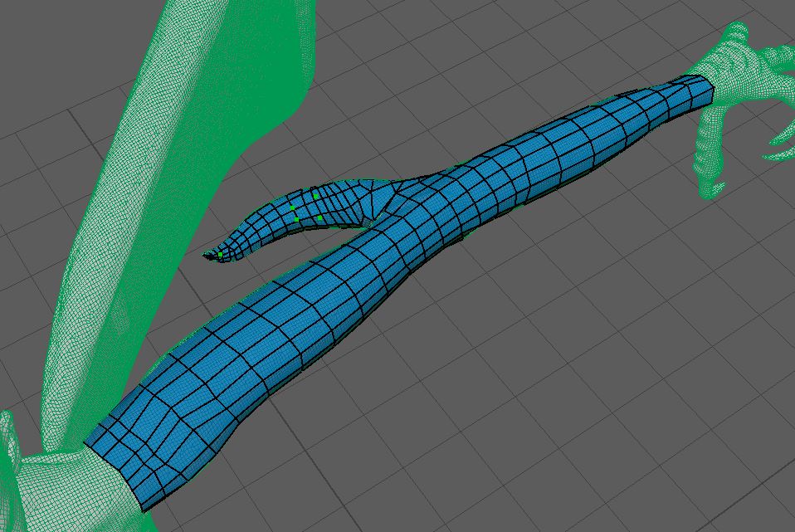
Task: Pick the highlighted green vertex at the spike tip
Action: [x=221, y=254]
